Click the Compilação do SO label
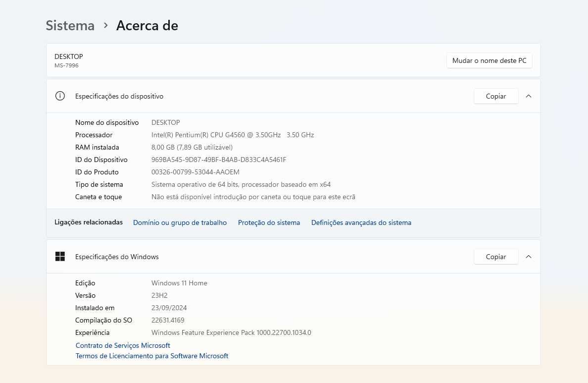 pyautogui.click(x=103, y=320)
